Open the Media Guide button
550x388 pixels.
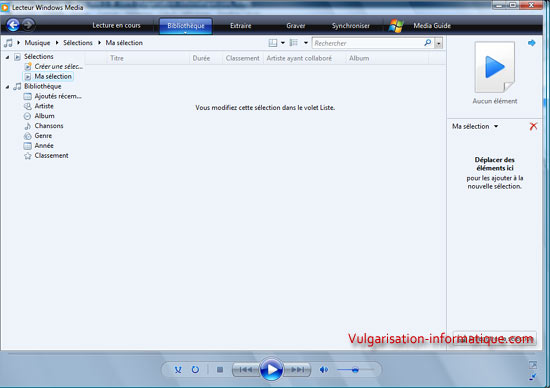pos(432,26)
